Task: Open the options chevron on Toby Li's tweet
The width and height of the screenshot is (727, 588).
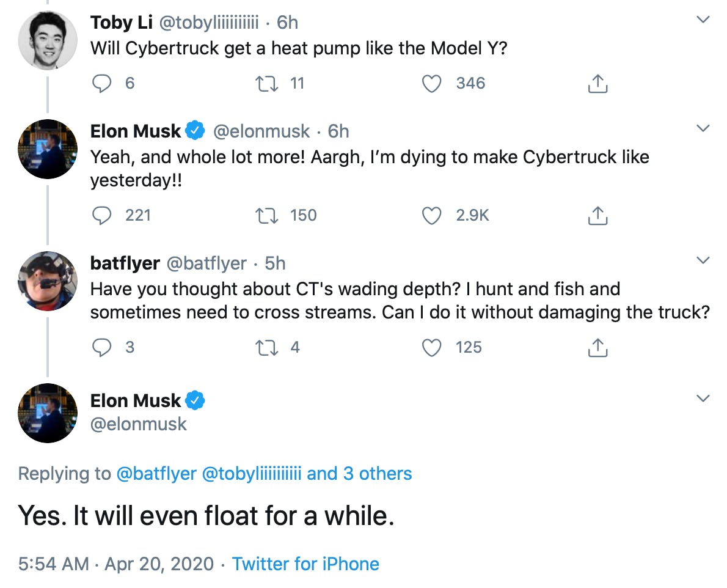Action: click(703, 20)
